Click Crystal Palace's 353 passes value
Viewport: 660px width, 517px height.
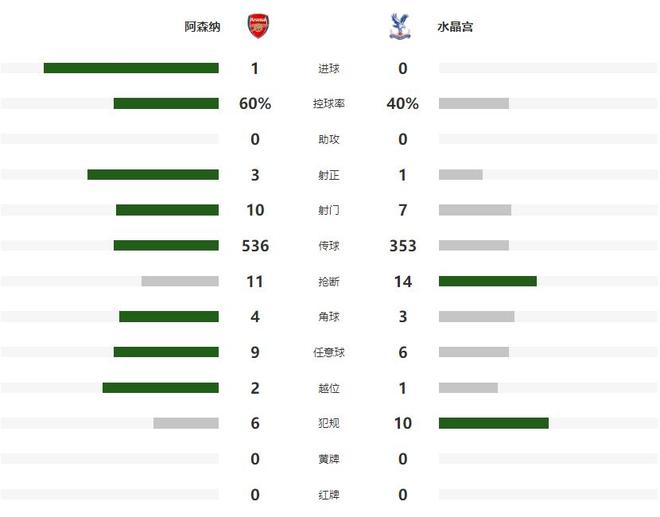[x=402, y=246]
